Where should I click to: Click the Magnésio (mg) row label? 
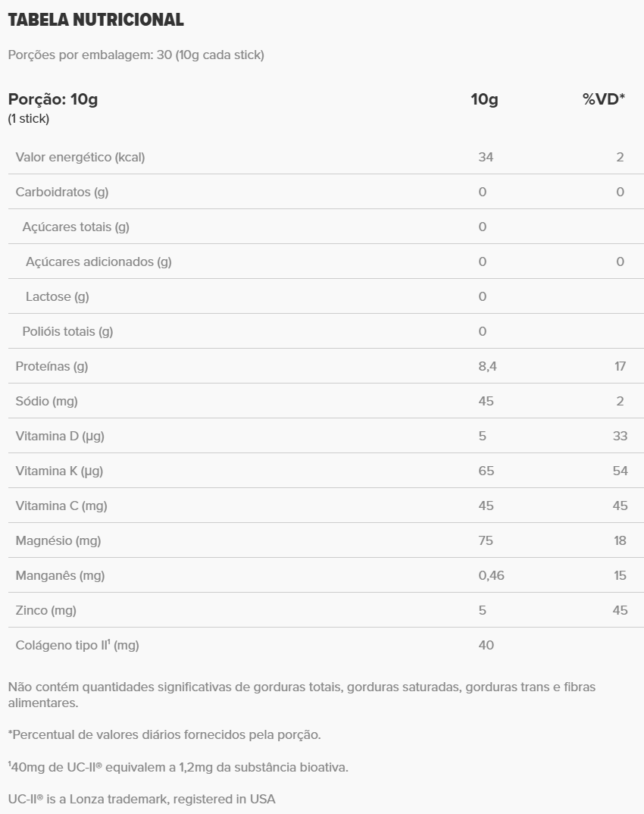pos(58,540)
